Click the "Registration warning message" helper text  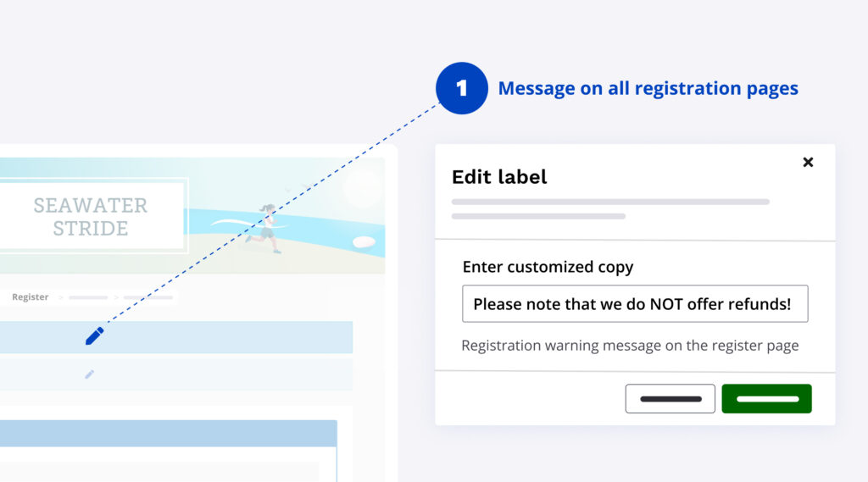(x=630, y=346)
